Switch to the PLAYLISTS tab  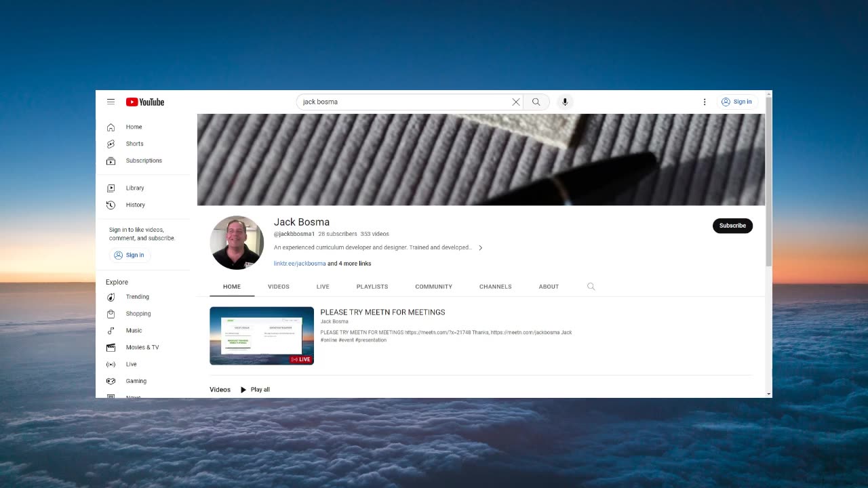[372, 287]
